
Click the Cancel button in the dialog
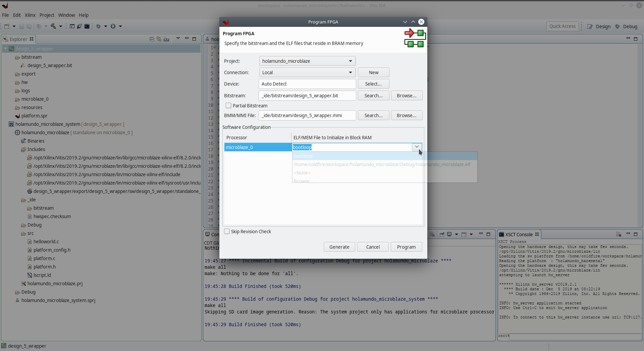373,247
